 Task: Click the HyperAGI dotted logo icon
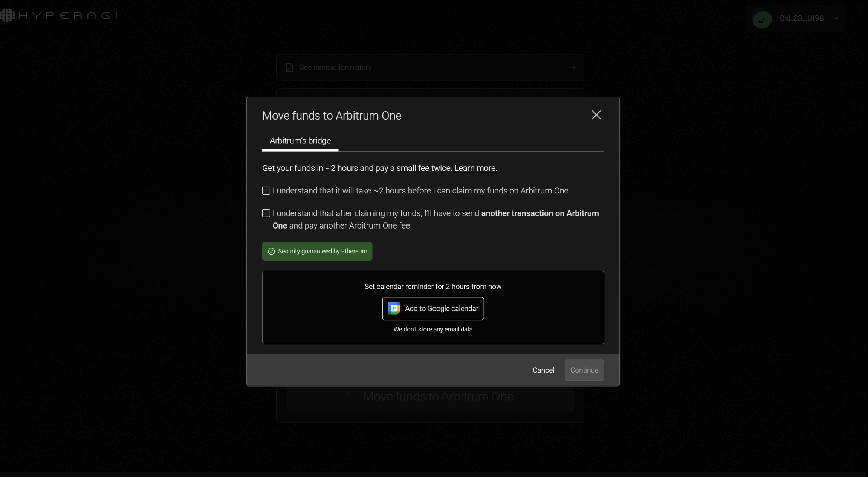click(x=8, y=15)
